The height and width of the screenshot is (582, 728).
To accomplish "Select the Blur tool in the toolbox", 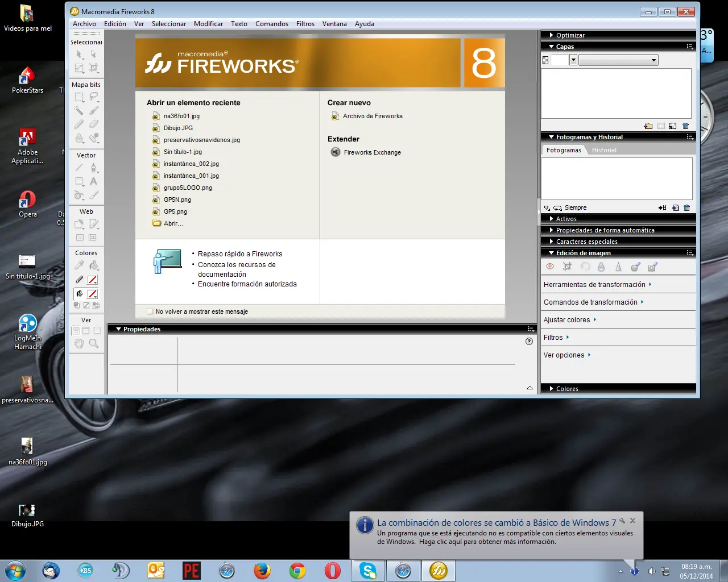I will click(x=79, y=138).
